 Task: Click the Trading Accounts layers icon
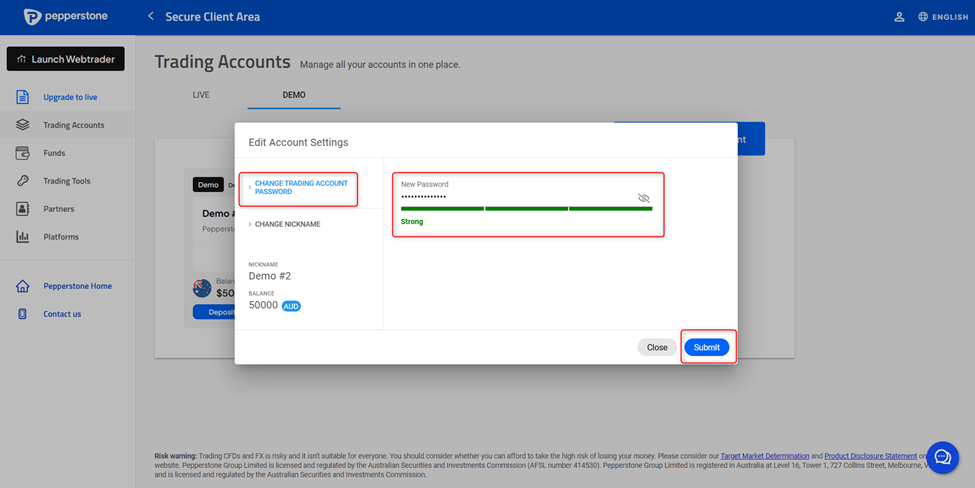tap(22, 125)
